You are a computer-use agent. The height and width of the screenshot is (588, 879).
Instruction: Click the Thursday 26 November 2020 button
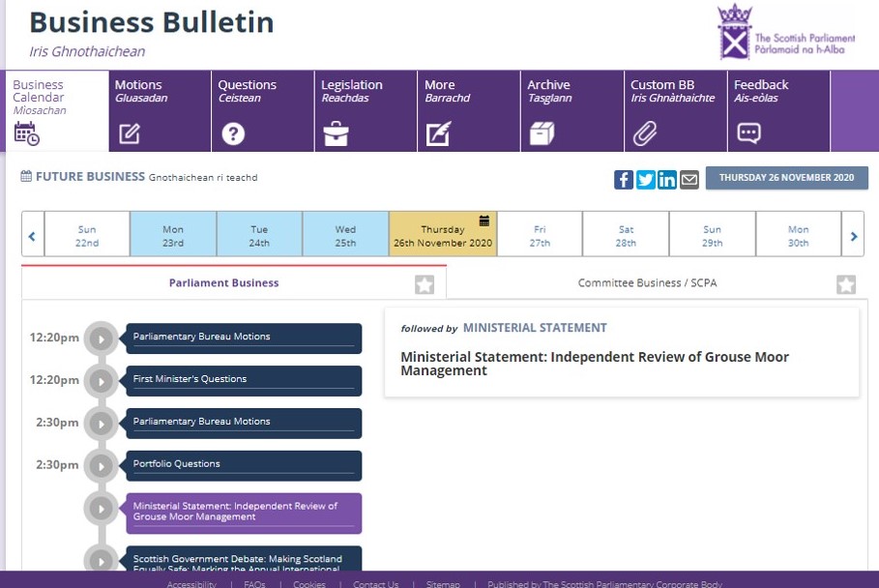pyautogui.click(x=786, y=178)
